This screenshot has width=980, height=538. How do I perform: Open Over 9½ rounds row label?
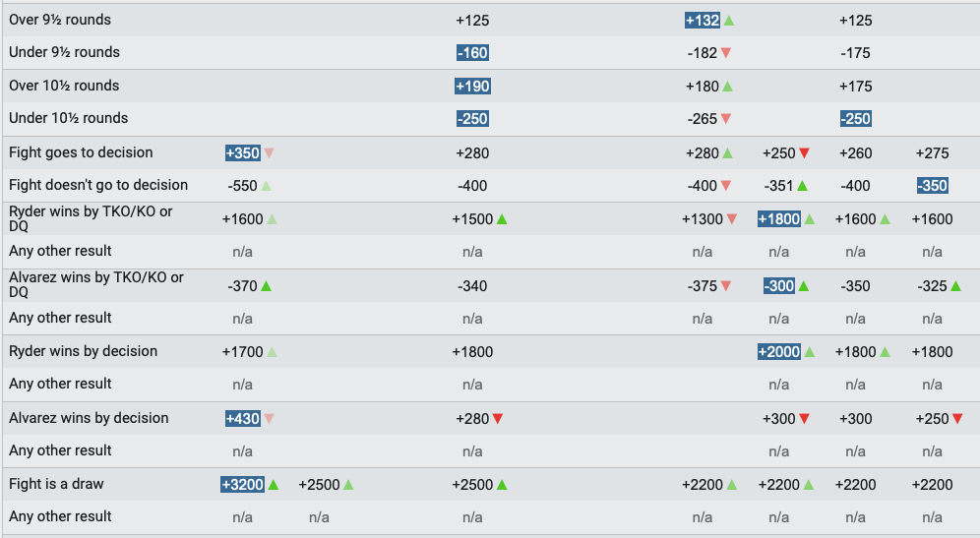(x=60, y=20)
